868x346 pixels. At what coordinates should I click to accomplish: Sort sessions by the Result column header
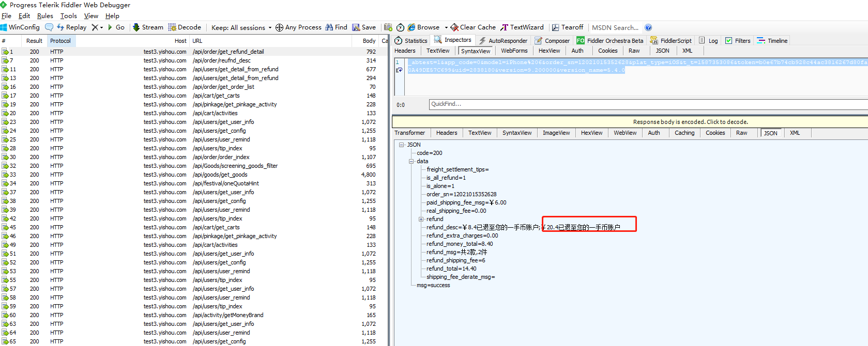pyautogui.click(x=34, y=41)
